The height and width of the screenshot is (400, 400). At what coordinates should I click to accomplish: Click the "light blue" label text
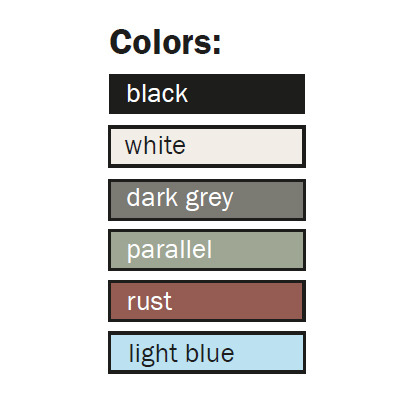click(181, 353)
